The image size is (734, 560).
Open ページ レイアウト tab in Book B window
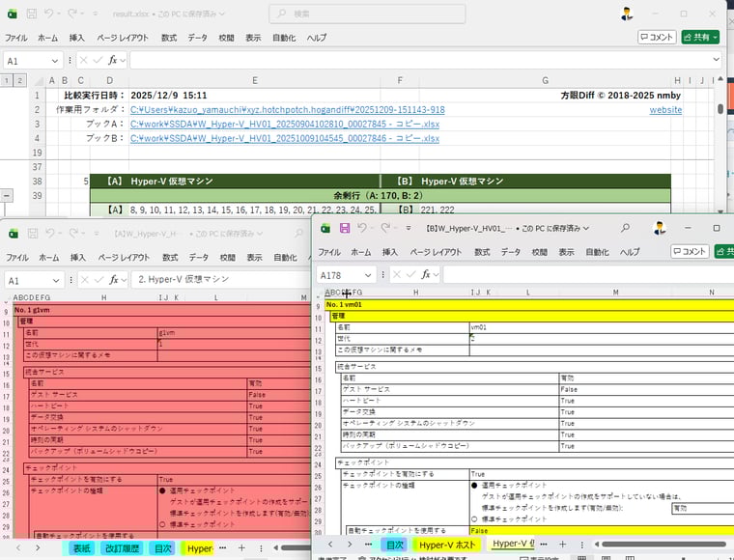coord(436,252)
